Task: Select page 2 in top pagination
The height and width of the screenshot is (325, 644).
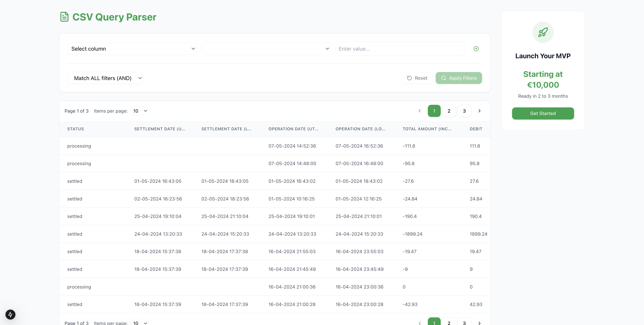Action: click(x=449, y=111)
